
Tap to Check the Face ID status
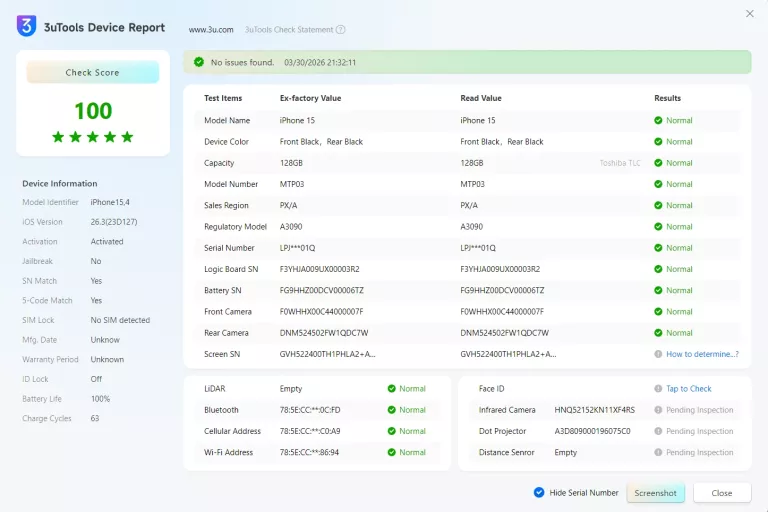(689, 389)
